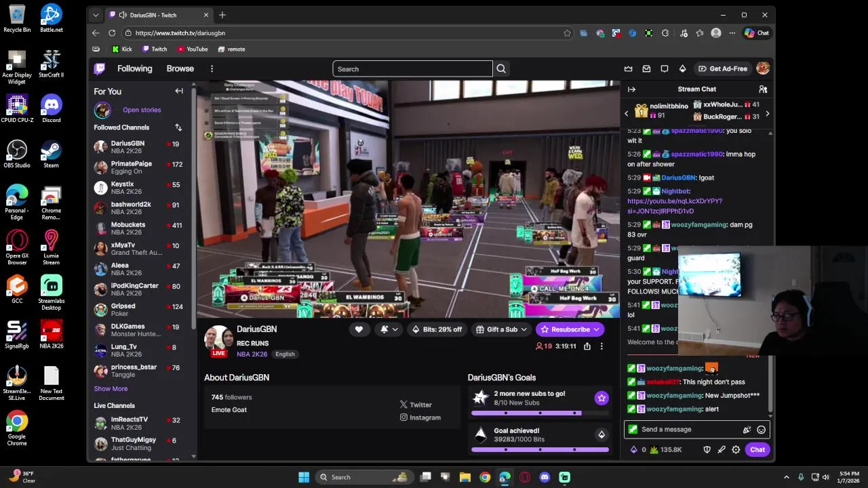Select the Following tab

point(134,68)
